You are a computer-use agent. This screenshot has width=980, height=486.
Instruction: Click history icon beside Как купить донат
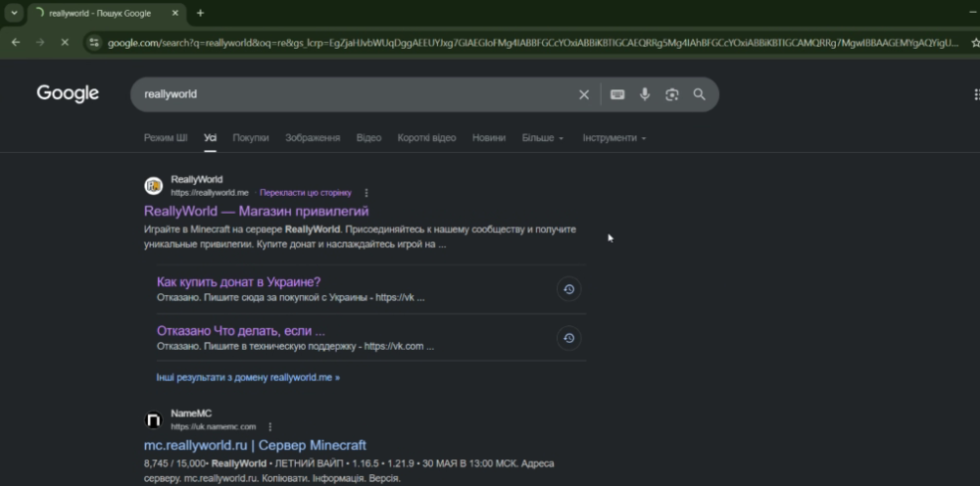[x=568, y=289]
